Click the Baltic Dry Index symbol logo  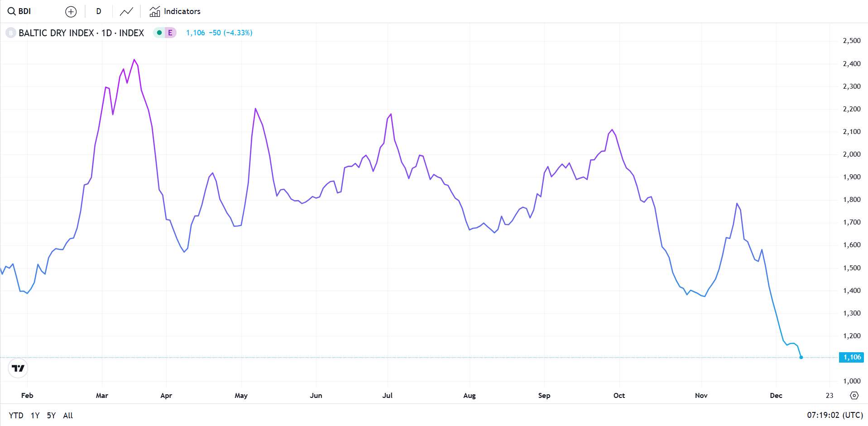point(10,33)
